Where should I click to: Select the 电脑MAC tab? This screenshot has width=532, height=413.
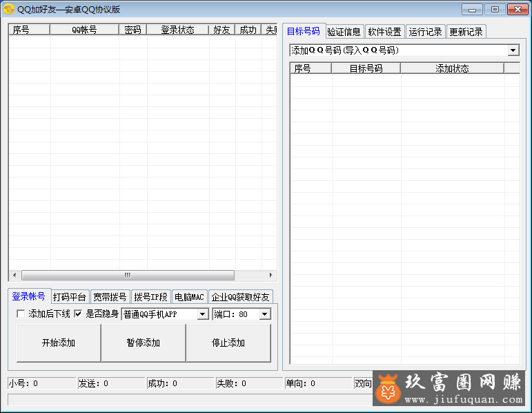[189, 297]
